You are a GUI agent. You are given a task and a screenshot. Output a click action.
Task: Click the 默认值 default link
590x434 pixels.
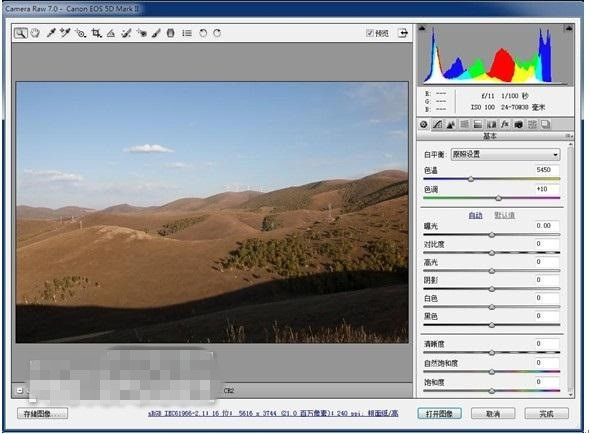click(x=504, y=215)
